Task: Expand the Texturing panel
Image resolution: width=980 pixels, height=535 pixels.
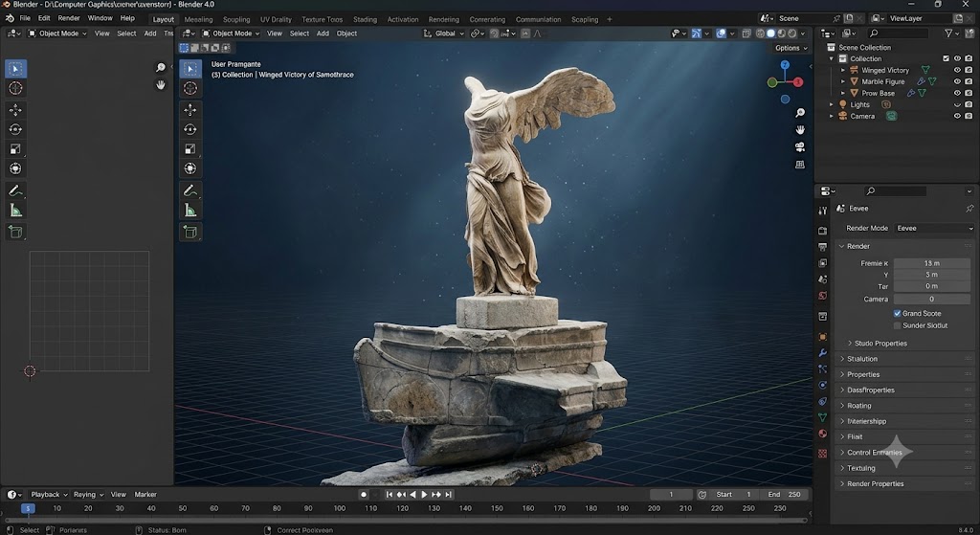Action: tap(842, 468)
